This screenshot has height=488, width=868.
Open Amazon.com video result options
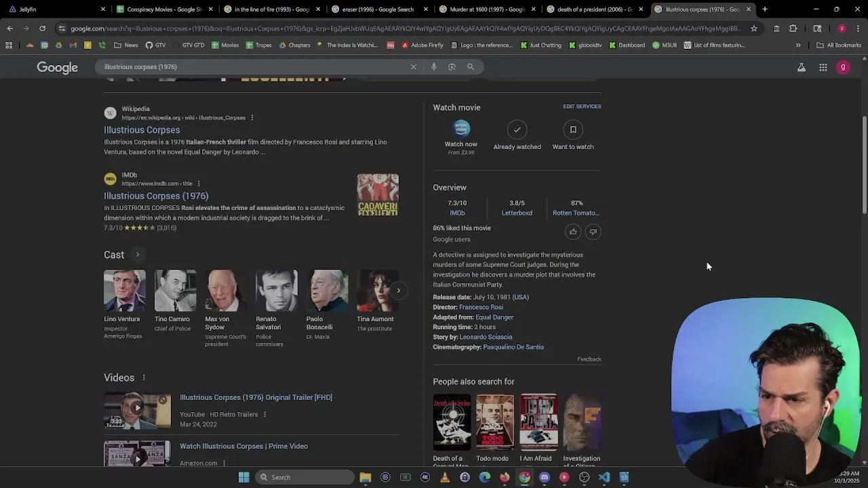(224, 464)
